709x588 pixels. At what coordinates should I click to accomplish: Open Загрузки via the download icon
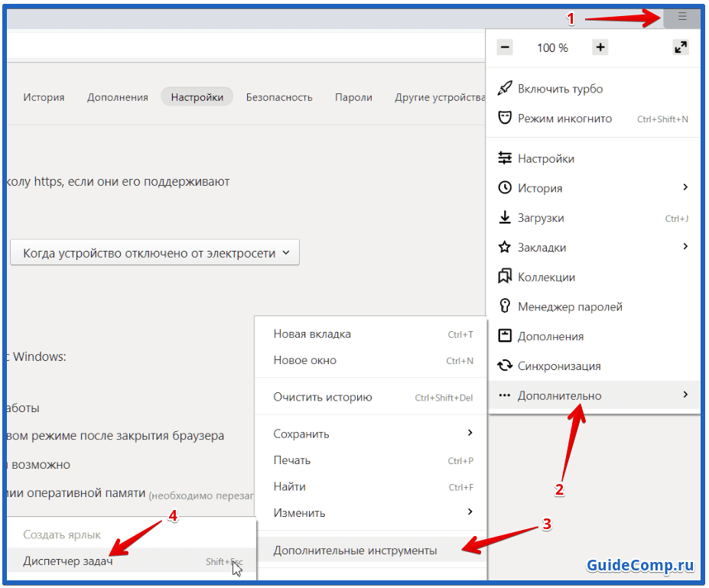coord(505,218)
